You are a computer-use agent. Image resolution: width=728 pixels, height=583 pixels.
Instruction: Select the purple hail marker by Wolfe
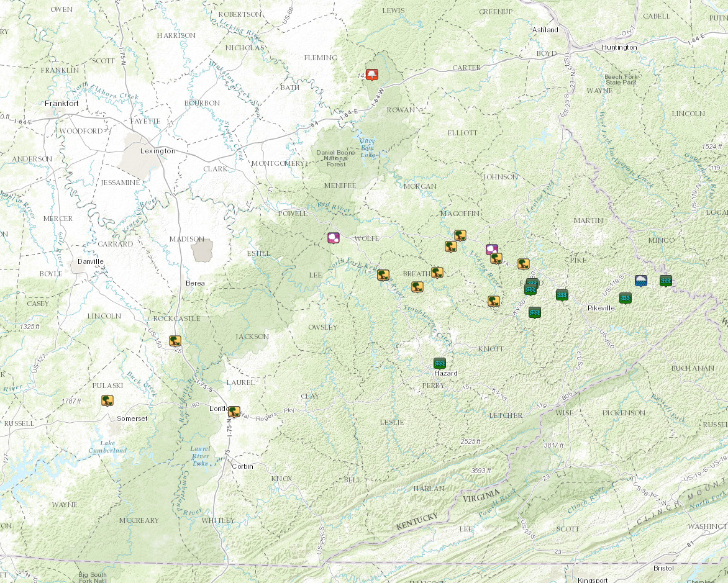(334, 238)
